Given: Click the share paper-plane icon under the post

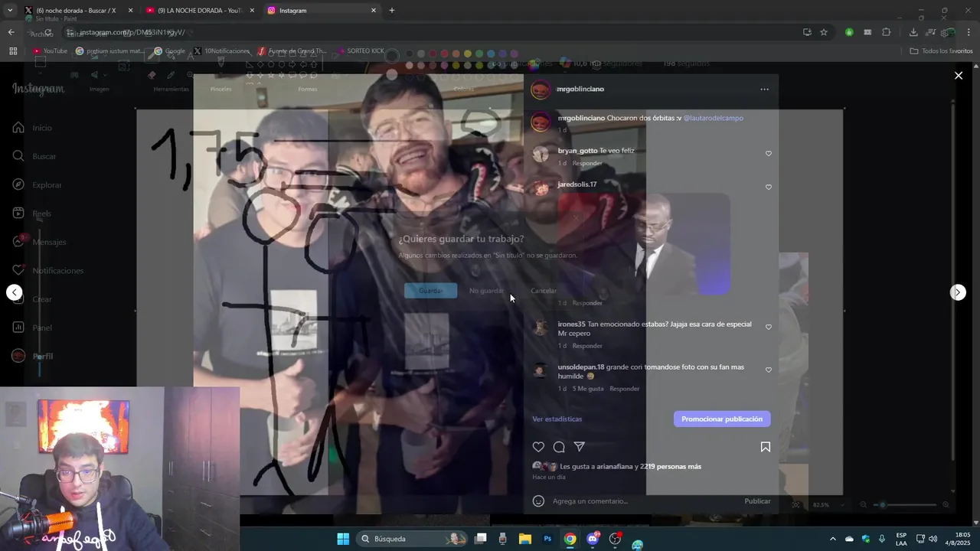Looking at the screenshot, I should pyautogui.click(x=580, y=447).
